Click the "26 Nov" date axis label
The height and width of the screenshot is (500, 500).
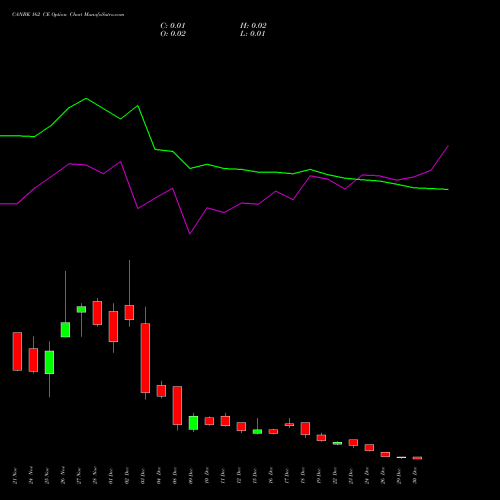tap(63, 476)
